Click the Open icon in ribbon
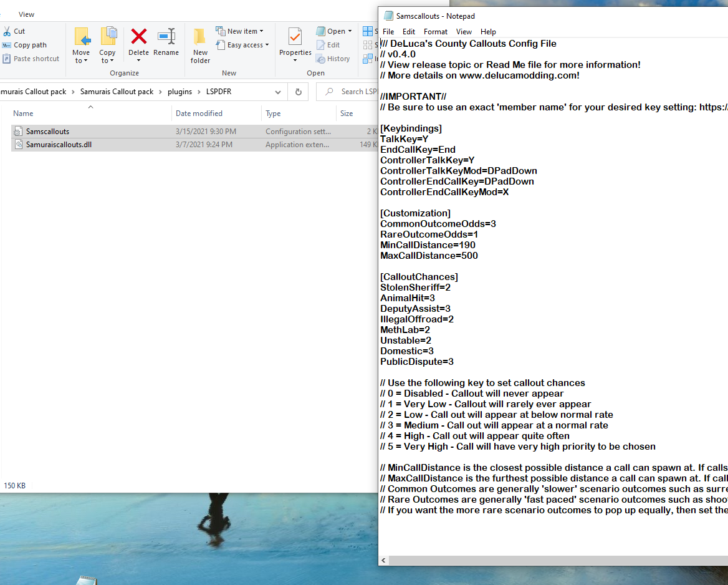 (x=320, y=31)
